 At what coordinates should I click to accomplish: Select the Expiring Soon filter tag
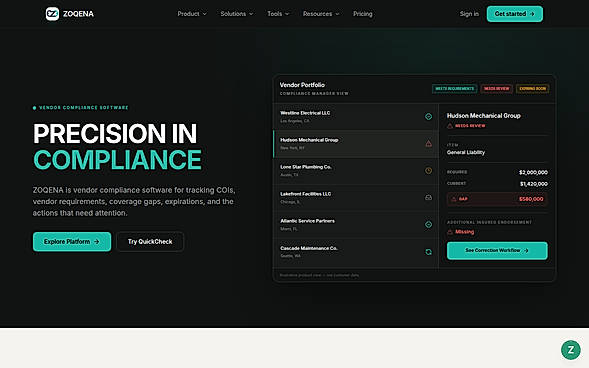click(533, 89)
